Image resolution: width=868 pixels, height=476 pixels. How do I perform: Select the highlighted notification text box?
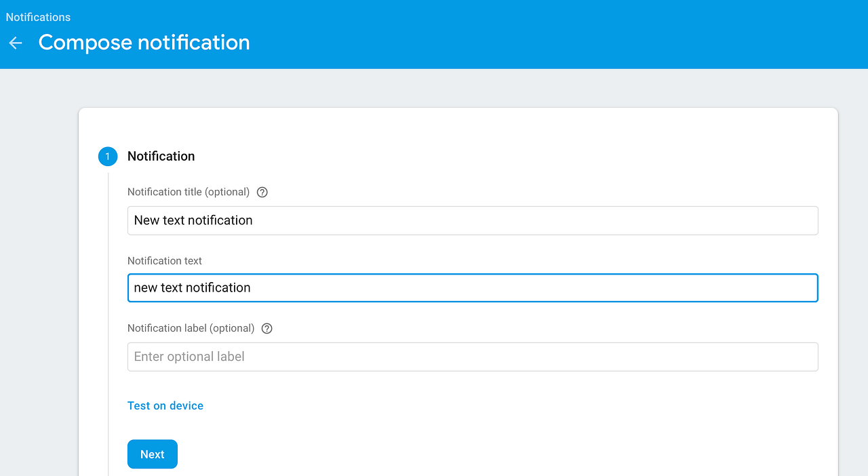pos(472,287)
